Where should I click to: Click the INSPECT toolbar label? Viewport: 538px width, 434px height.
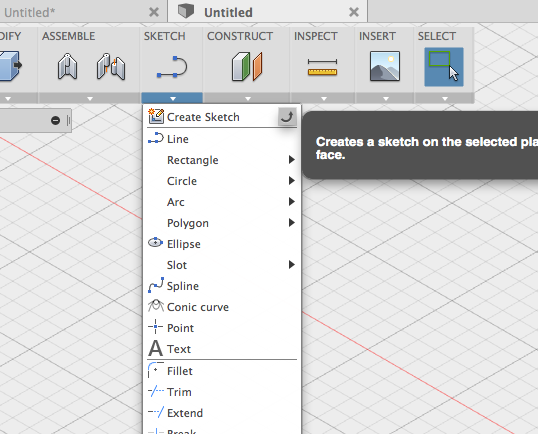(316, 36)
